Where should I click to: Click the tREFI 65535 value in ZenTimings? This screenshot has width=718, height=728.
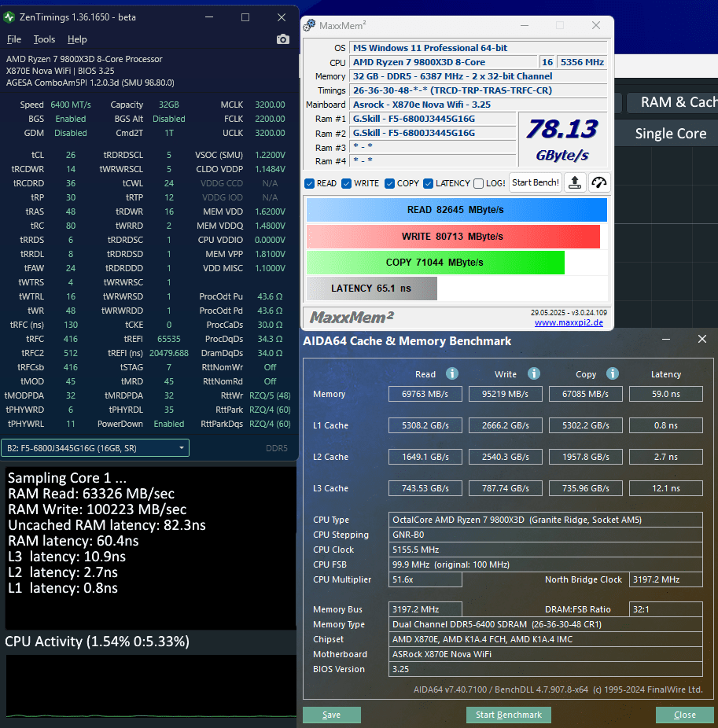169,339
